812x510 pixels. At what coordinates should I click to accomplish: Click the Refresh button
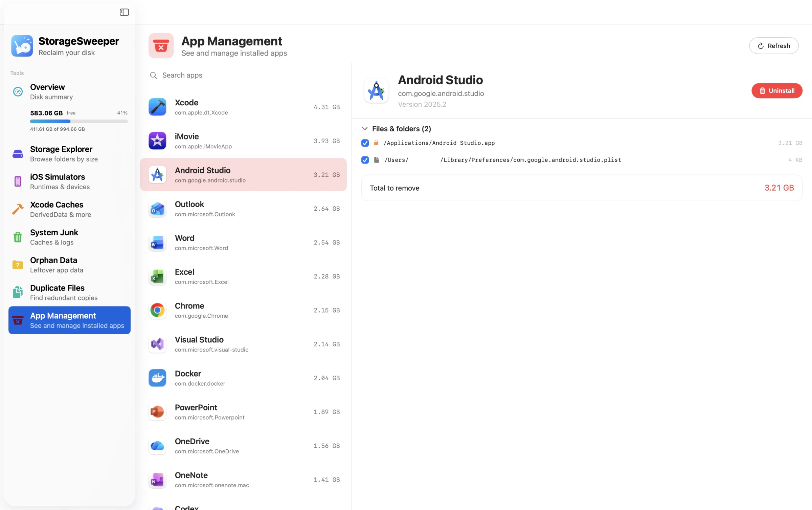pyautogui.click(x=774, y=46)
